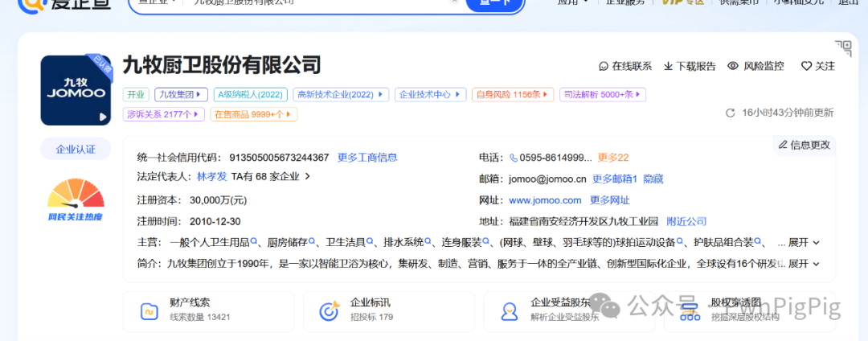Click the online contact chat icon

pyautogui.click(x=604, y=67)
